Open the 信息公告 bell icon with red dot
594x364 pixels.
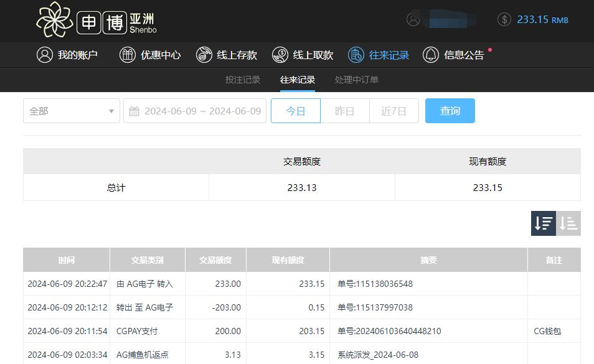coord(431,55)
